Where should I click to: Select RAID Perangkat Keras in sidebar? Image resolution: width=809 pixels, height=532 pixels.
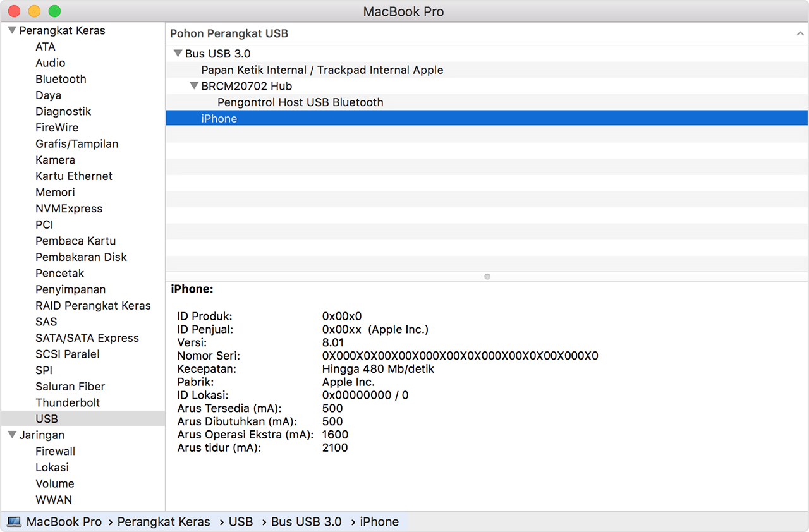[93, 306]
